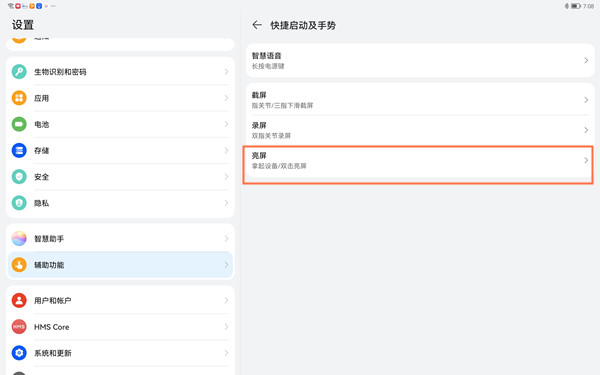The height and width of the screenshot is (375, 600).
Task: Tap the 安全 shield icon
Action: click(19, 177)
